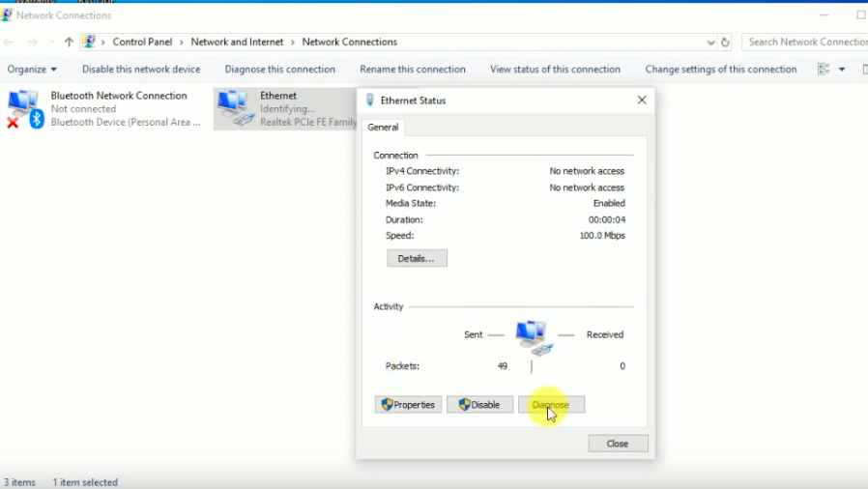Click the General tab
The image size is (868, 489).
[383, 128]
